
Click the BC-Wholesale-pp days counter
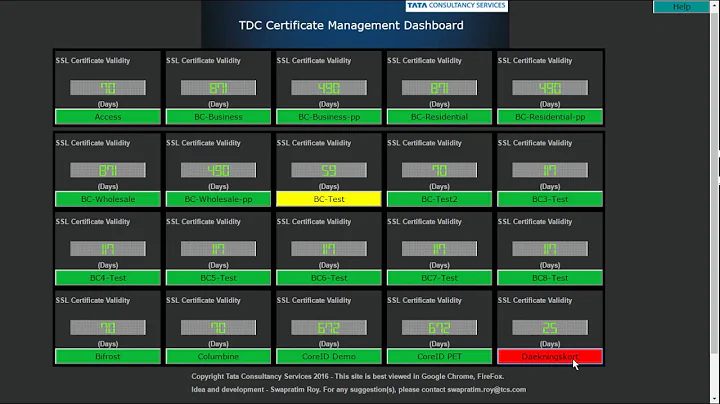click(218, 170)
